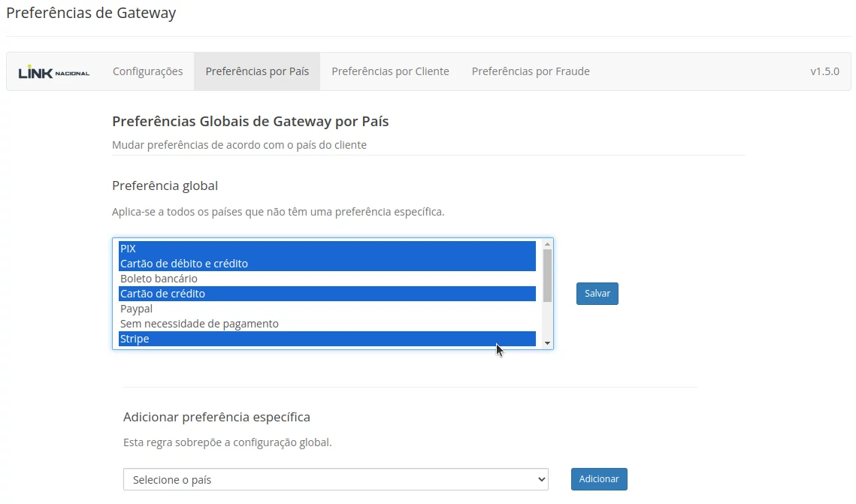Click the Link Nacional logo
The width and height of the screenshot is (856, 504).
(x=53, y=72)
